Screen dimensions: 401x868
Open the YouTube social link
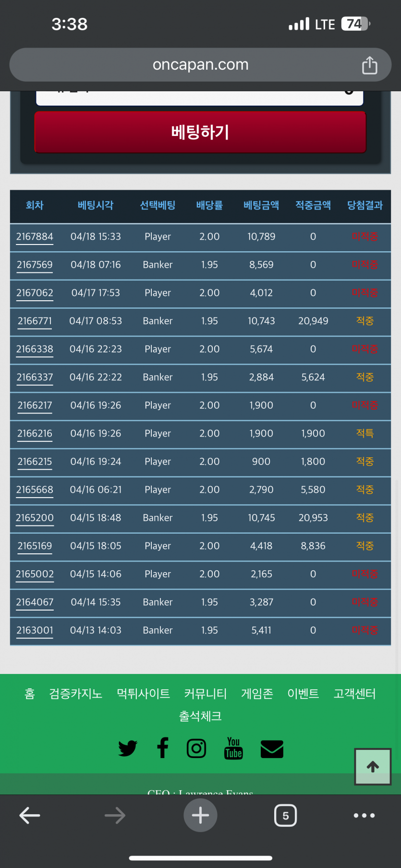tap(233, 748)
